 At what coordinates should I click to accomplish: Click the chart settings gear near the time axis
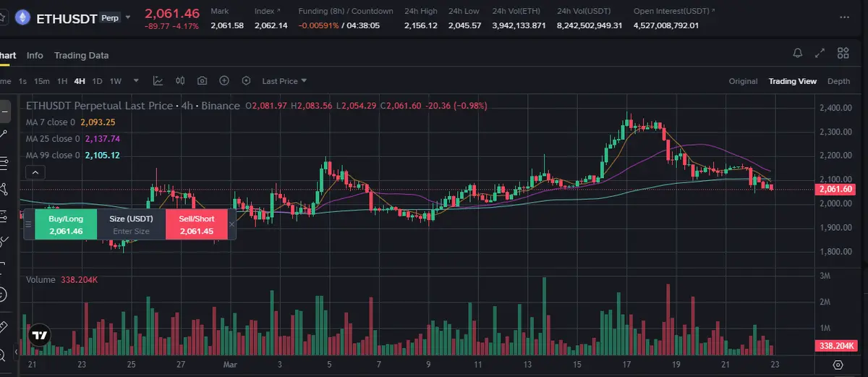pos(838,365)
